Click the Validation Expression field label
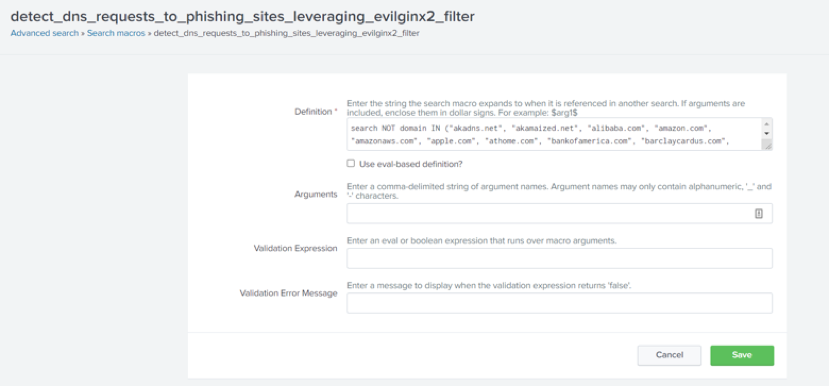The height and width of the screenshot is (386, 829). (x=296, y=249)
